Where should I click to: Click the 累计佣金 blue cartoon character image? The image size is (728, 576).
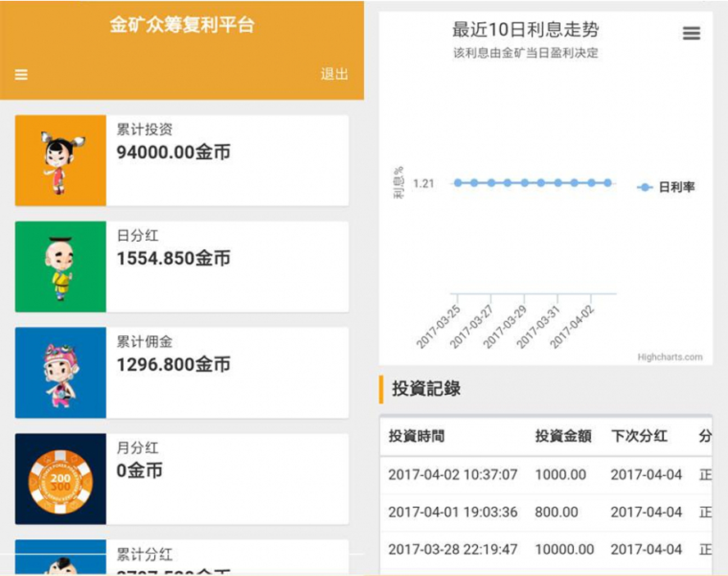click(x=61, y=373)
